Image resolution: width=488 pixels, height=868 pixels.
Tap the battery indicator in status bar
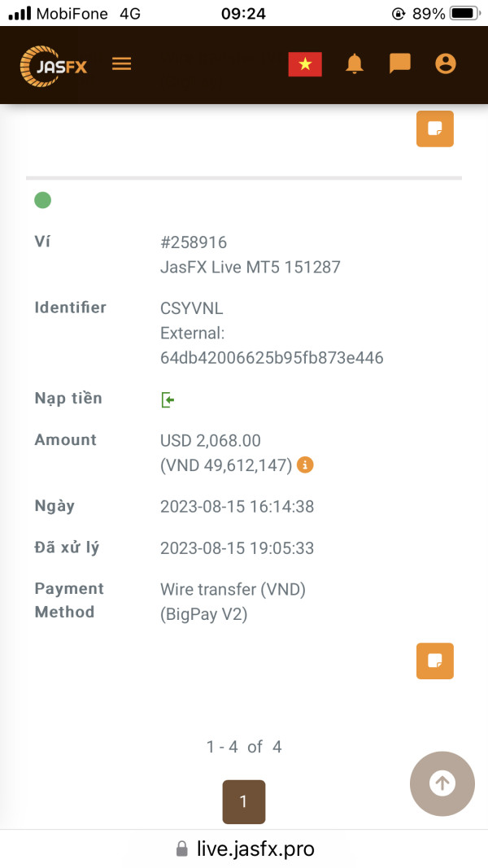coord(464,13)
